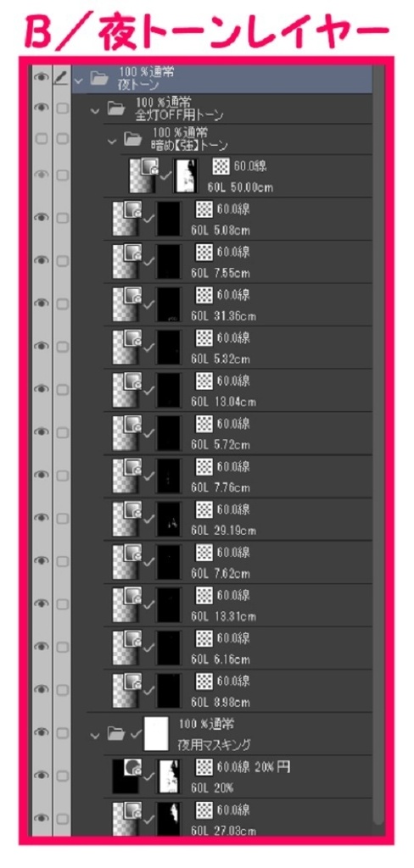The height and width of the screenshot is (868, 414).
Task: Collapse the 全灯OFF用トーン folder chevron
Action: coord(95,111)
